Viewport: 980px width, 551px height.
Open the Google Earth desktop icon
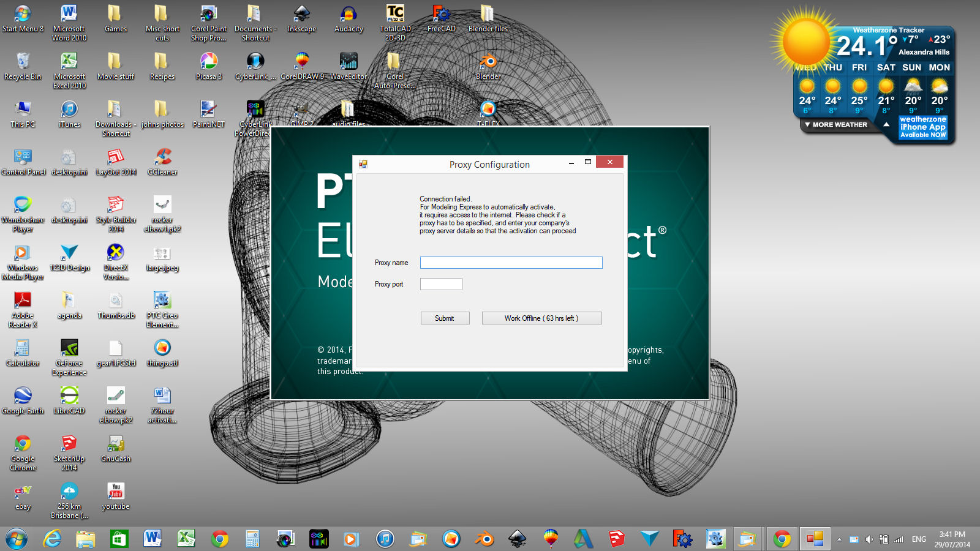pyautogui.click(x=23, y=400)
